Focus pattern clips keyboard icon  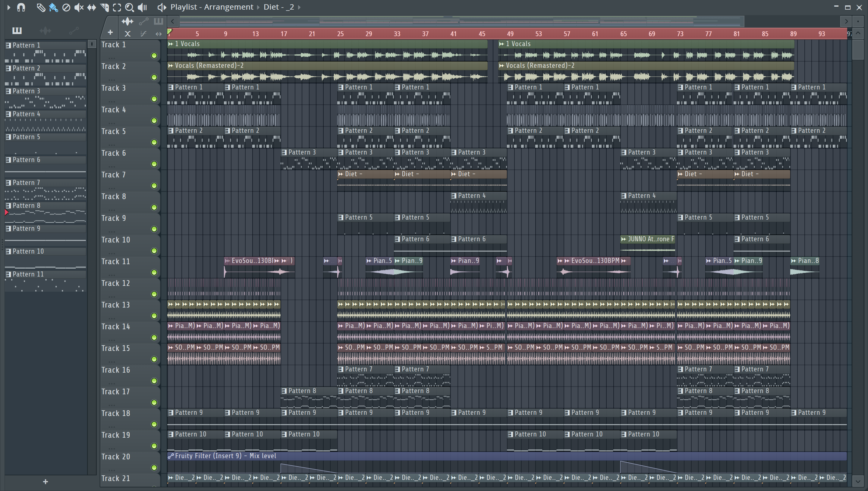click(158, 22)
